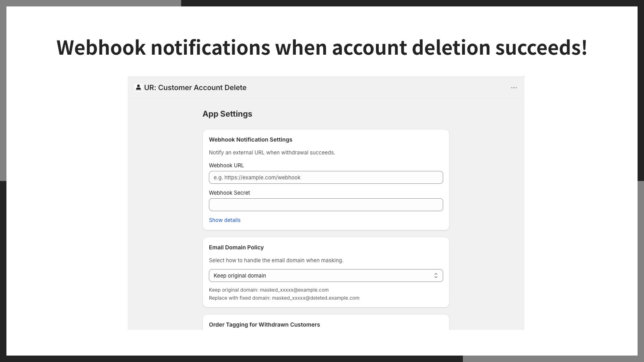Viewport: 644px width, 362px height.
Task: Click the Webhook Secret field label
Action: 229,193
